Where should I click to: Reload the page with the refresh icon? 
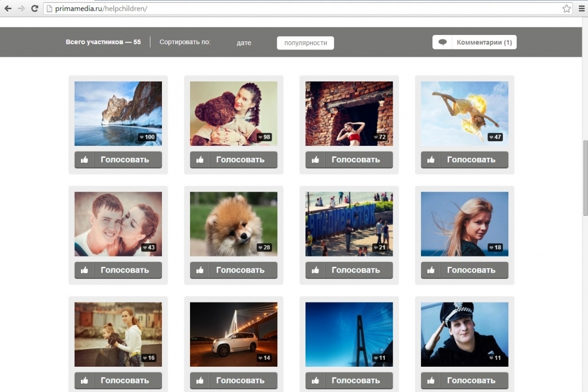point(34,9)
